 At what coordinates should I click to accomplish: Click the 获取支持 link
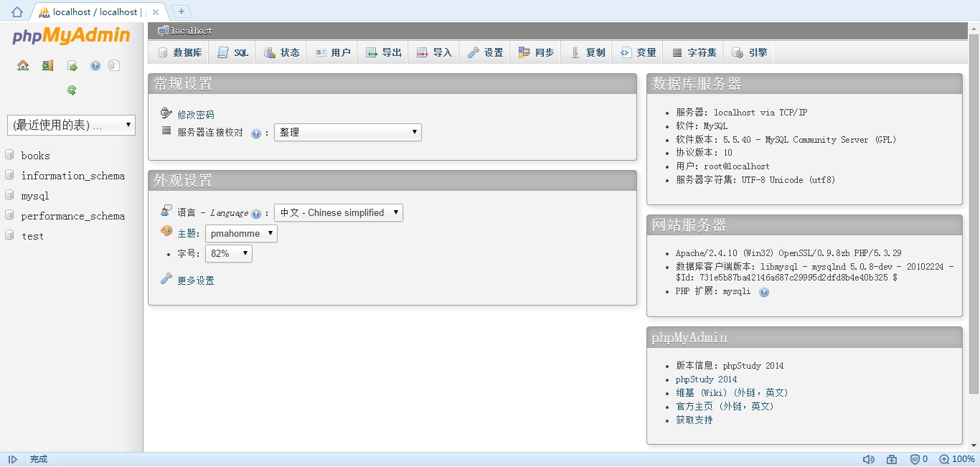(694, 420)
